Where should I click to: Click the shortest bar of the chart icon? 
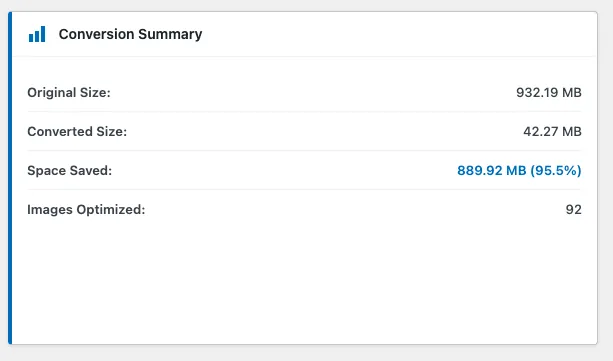[31, 38]
